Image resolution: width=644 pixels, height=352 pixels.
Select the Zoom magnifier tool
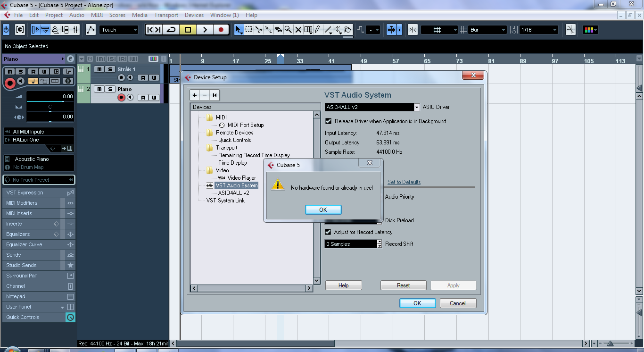point(288,30)
